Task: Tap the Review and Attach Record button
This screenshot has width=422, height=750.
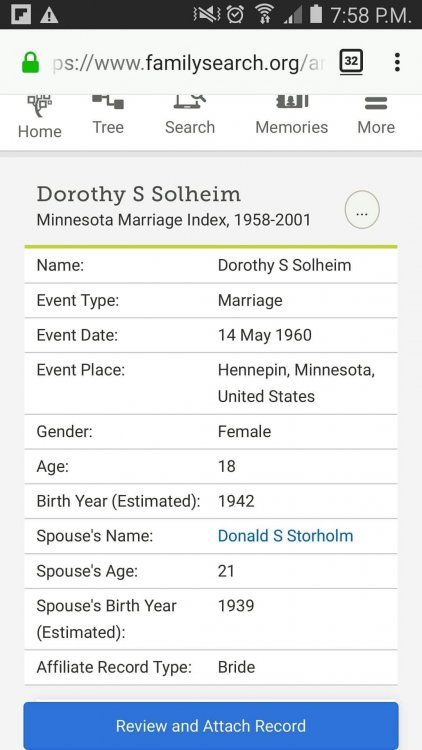Action: [x=211, y=726]
